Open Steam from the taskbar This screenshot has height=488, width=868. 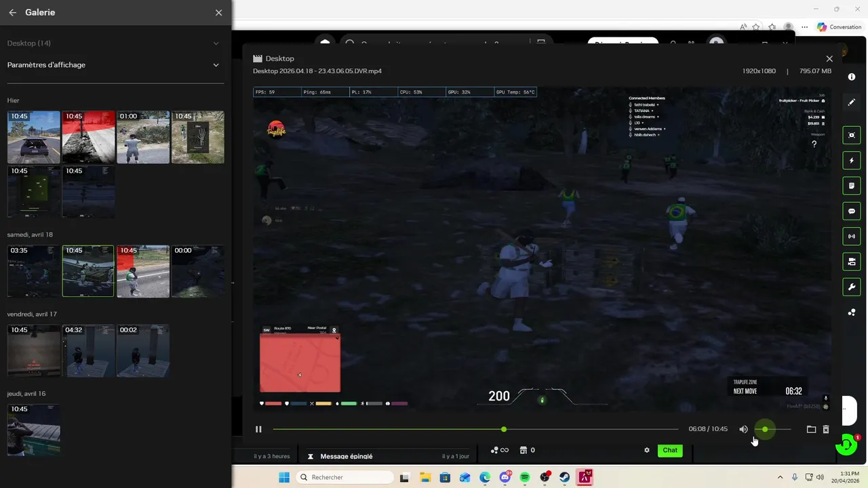[x=564, y=477]
